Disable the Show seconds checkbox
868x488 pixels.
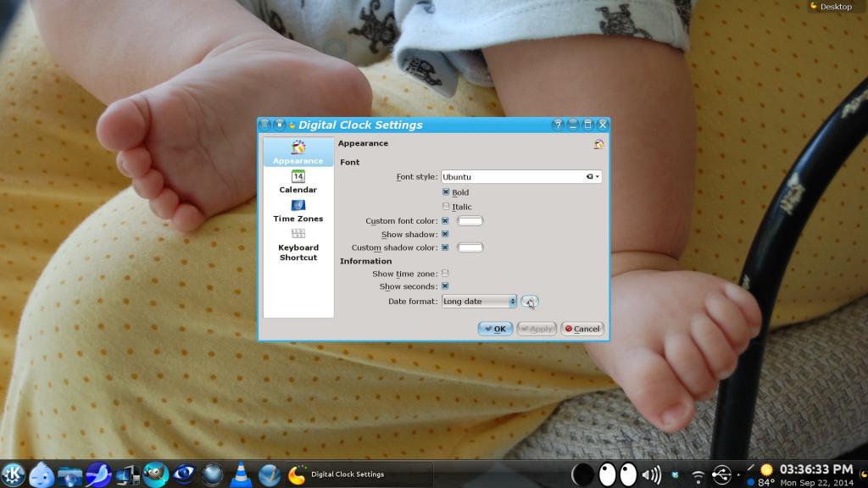(446, 286)
